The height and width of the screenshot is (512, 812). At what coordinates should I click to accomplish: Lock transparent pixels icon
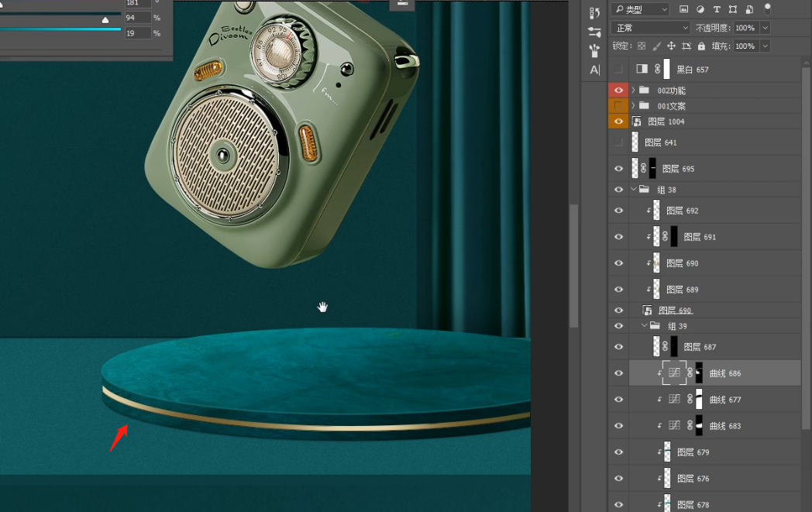(642, 46)
